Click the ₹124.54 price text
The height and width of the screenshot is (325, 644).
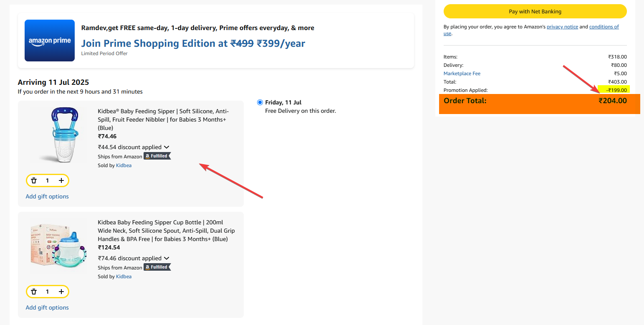point(109,247)
